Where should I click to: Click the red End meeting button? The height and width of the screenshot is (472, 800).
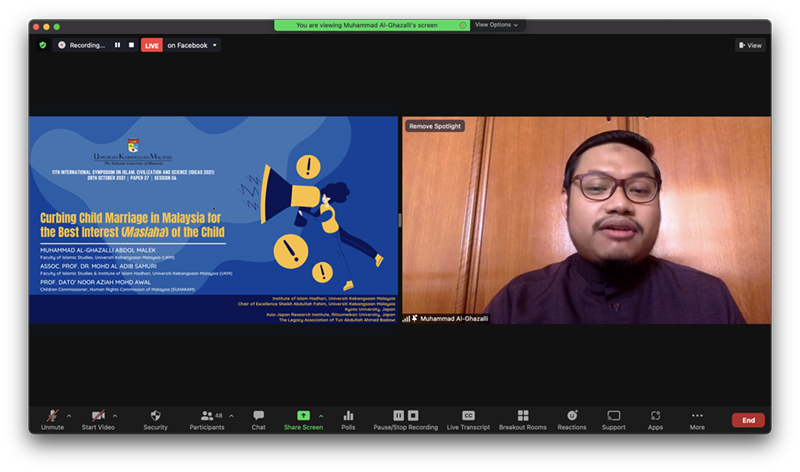(x=748, y=420)
